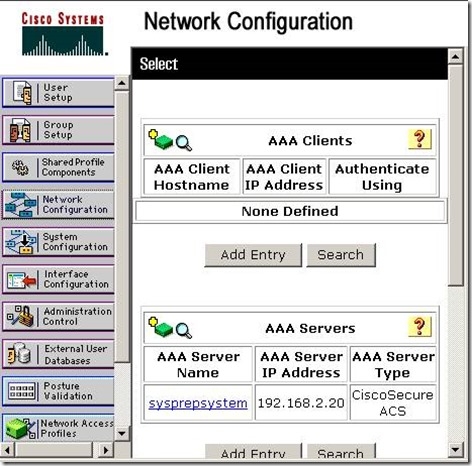Click the AAA Client Hostname column header
The height and width of the screenshot is (466, 472).
pos(192,177)
